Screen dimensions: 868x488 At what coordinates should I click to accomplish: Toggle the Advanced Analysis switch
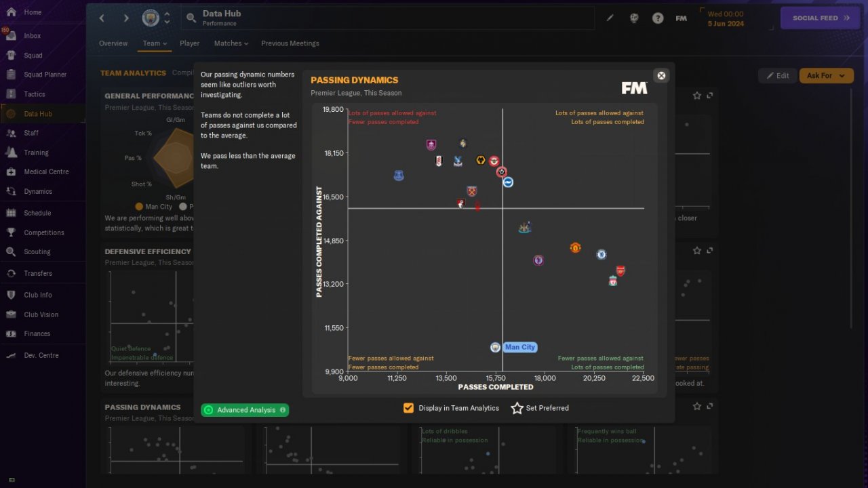point(245,410)
